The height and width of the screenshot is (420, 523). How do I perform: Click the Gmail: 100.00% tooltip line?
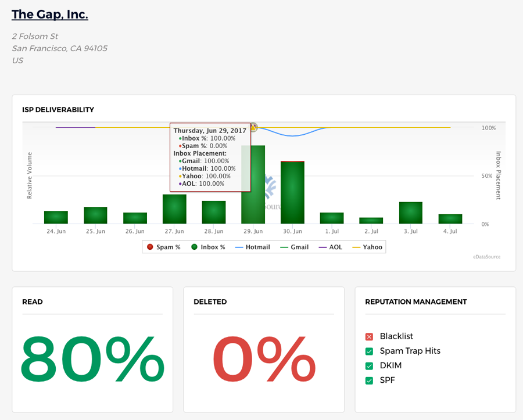[x=204, y=161]
